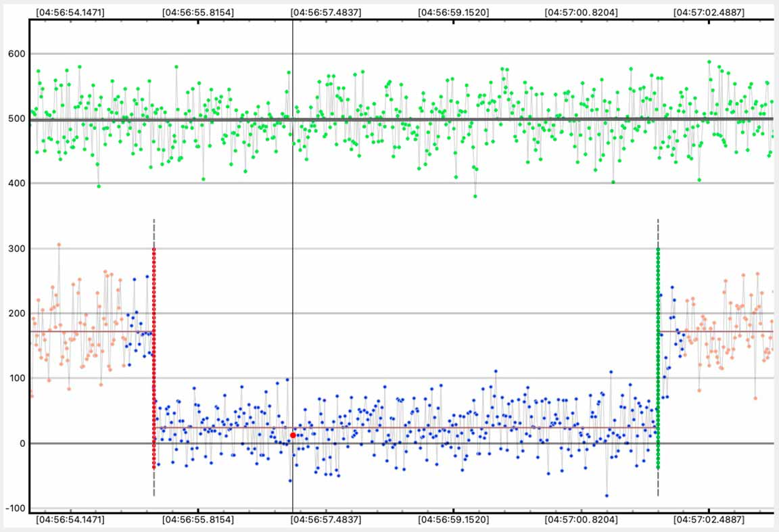
Task: Select the highest salmon data point above 300
Action: click(59, 245)
